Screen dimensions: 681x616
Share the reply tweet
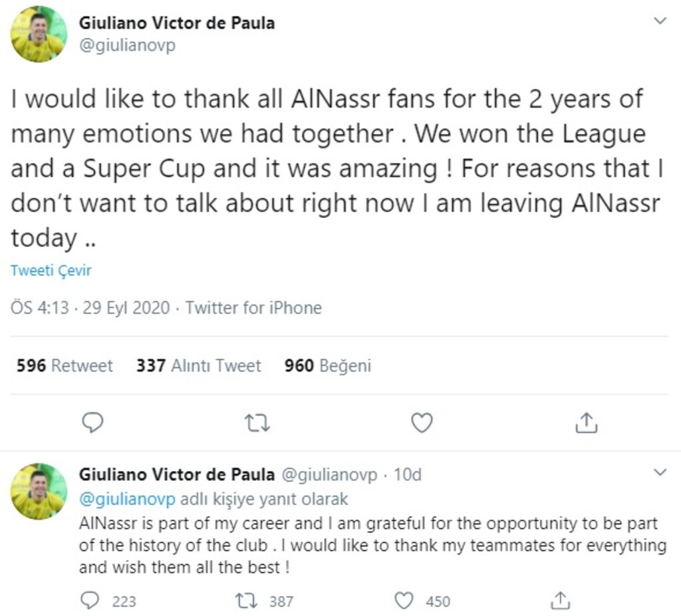tap(561, 601)
